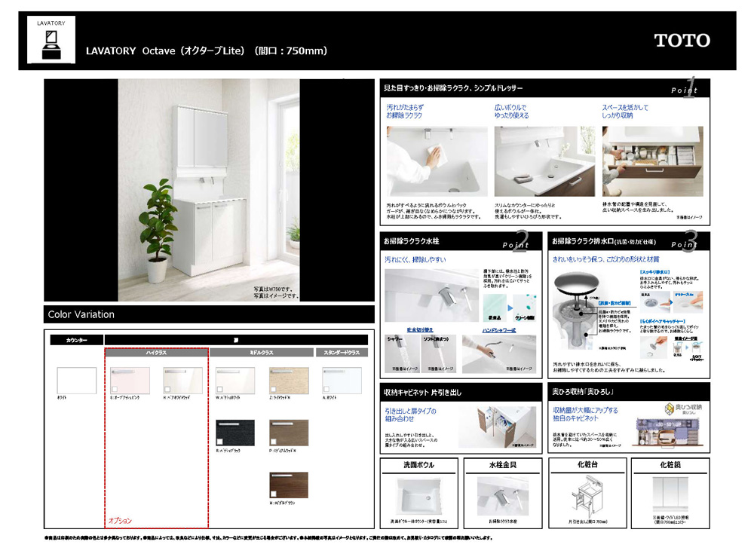This screenshot has width=754, height=560.
Task: Click the ソフト(泡まつ) flow photo
Action: pyautogui.click(x=438, y=353)
